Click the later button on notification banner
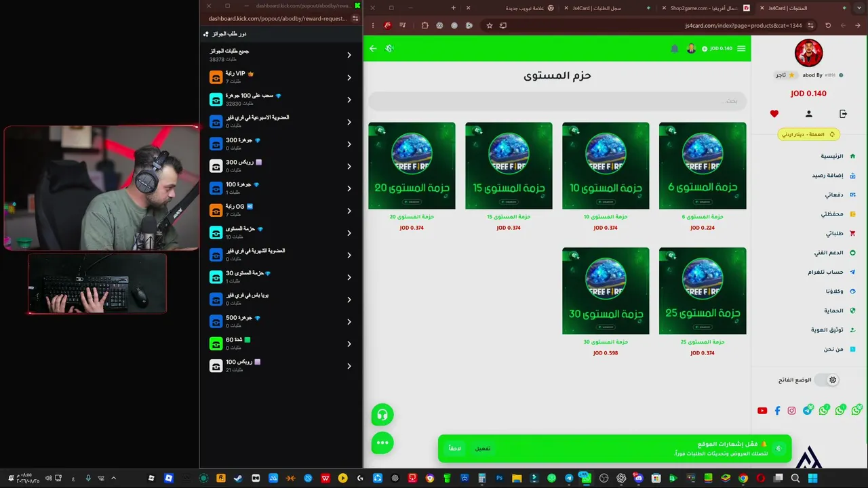This screenshot has height=488, width=868. tap(455, 449)
